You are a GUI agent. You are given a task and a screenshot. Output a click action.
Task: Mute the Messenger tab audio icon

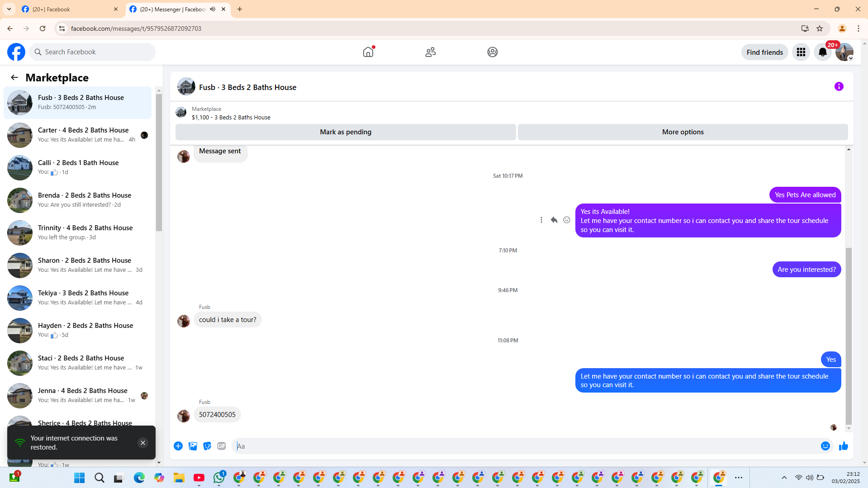(213, 9)
